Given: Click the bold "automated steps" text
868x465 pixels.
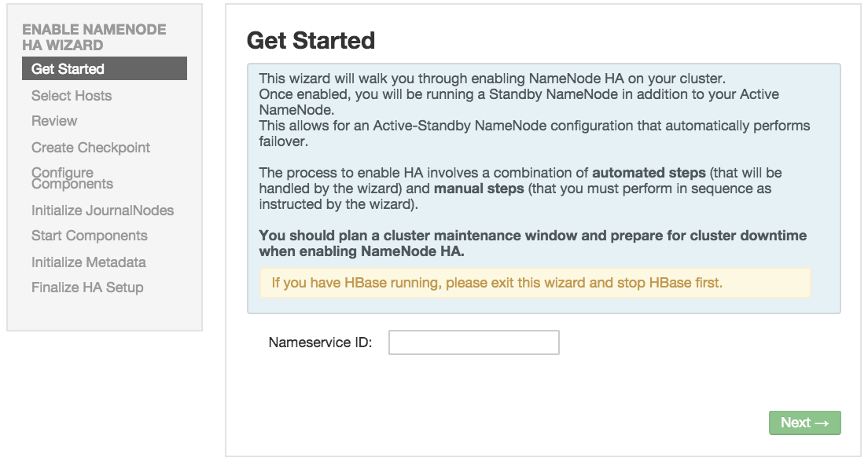Looking at the screenshot, I should click(649, 173).
